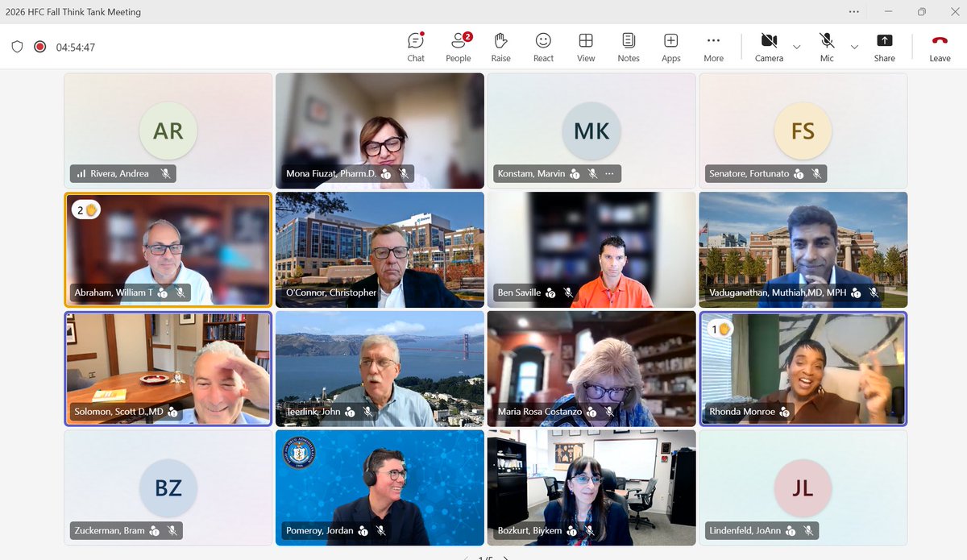Leave the meeting
Viewport: 967px width, 560px height.
[940, 47]
